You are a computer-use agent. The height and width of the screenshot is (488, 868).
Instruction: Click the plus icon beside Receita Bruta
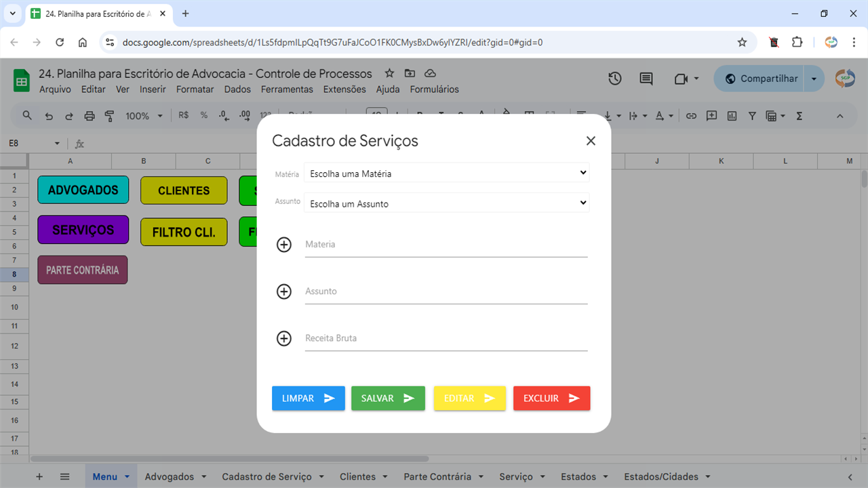tap(284, 338)
